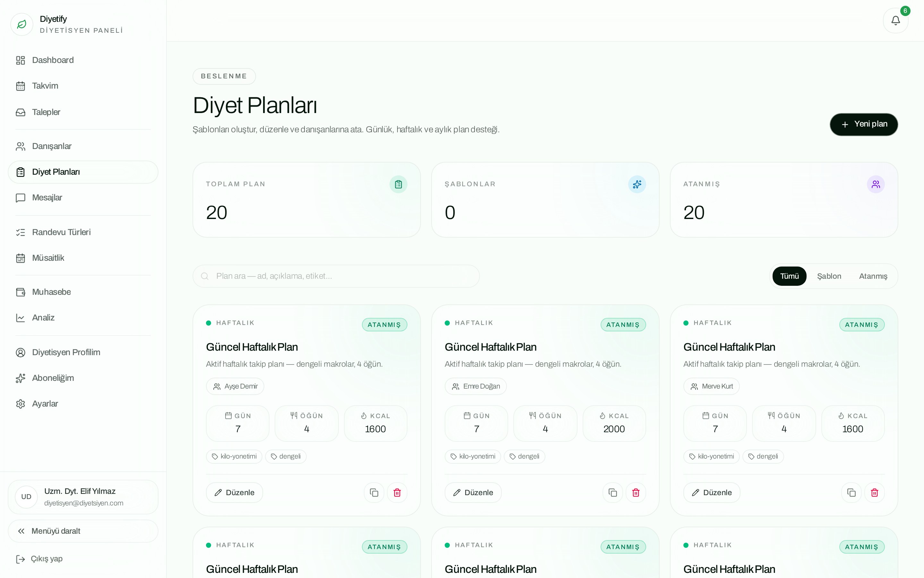Edit Merve Kurt's plan via Düzenle
924x578 pixels.
pyautogui.click(x=712, y=492)
